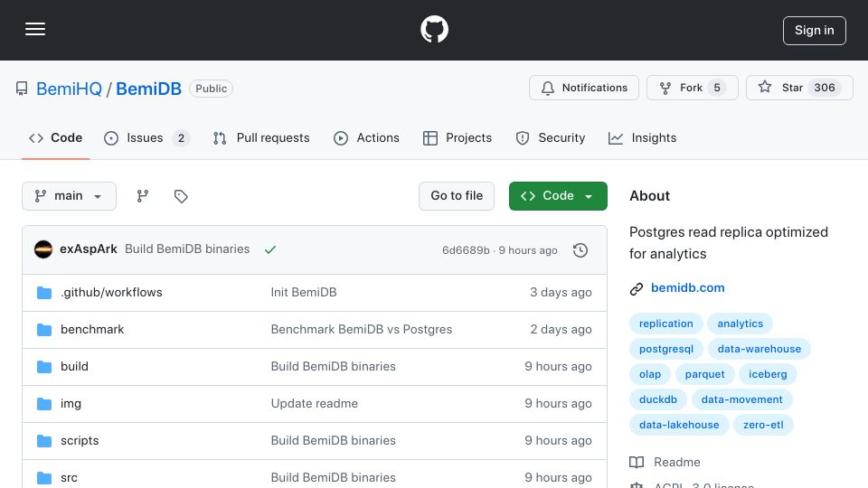Open the latest commit message Build BemiDB binaries
Viewport: 868px width, 488px height.
[187, 249]
